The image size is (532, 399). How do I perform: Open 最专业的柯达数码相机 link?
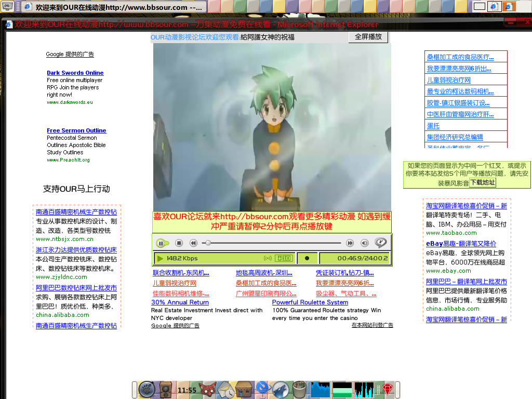coord(460,91)
